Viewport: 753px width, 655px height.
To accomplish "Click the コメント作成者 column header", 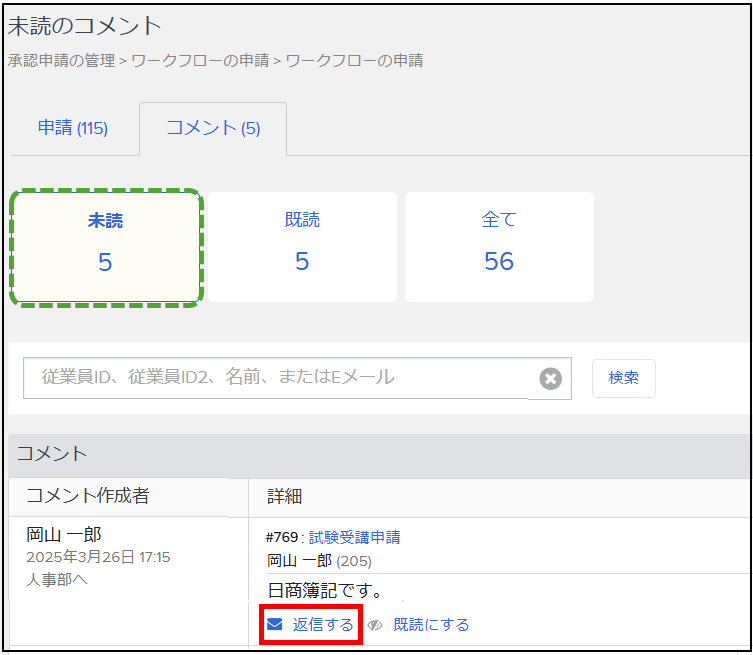I will coord(88,496).
